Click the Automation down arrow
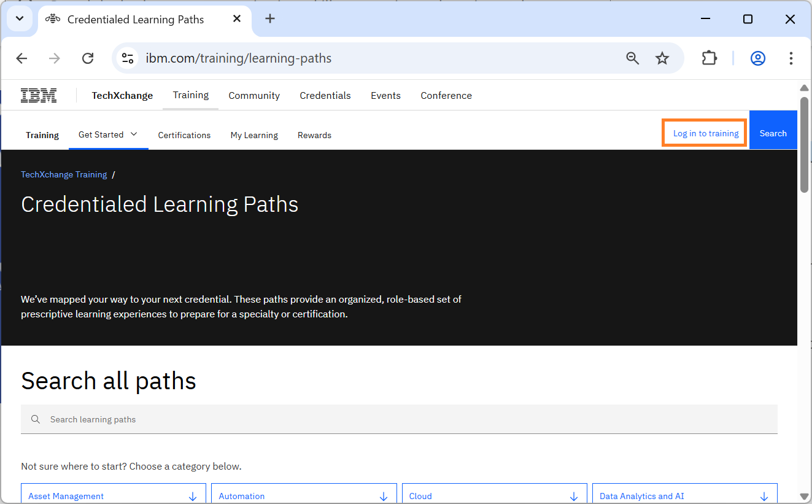 click(x=384, y=496)
